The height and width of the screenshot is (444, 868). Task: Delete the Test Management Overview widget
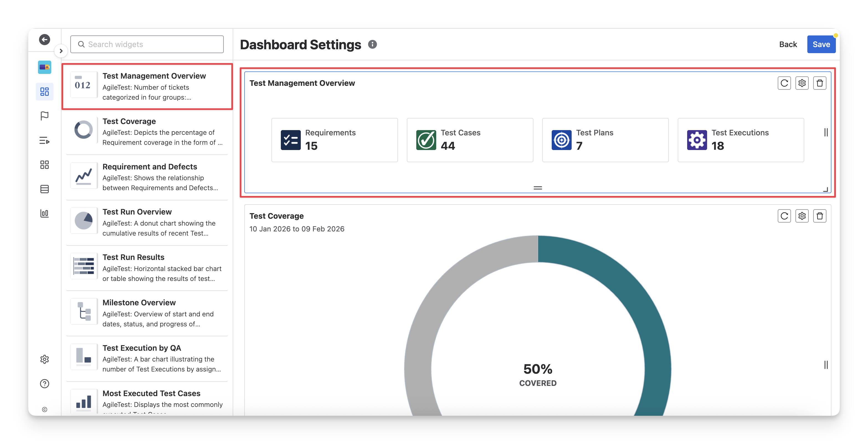[820, 83]
